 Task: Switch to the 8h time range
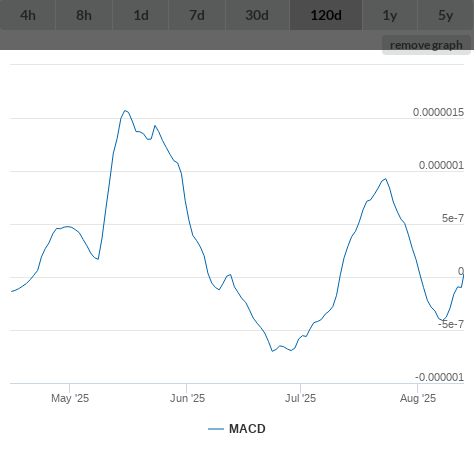click(84, 15)
